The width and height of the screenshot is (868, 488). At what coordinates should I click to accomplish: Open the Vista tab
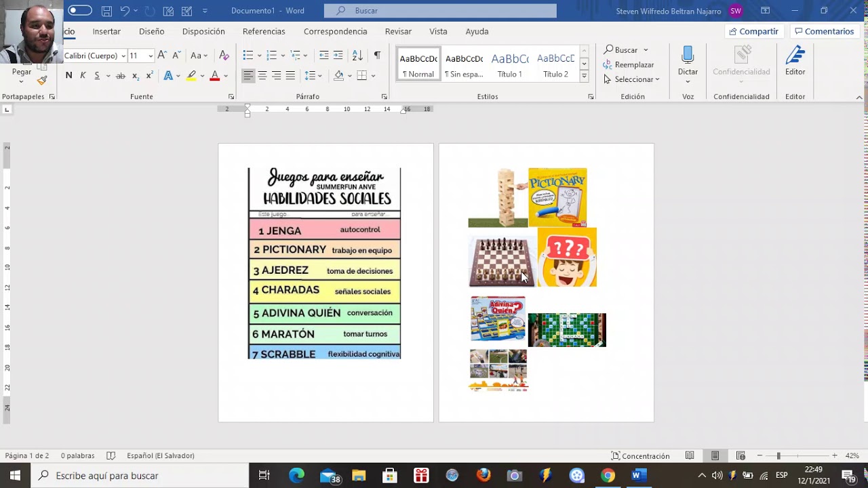[438, 31]
